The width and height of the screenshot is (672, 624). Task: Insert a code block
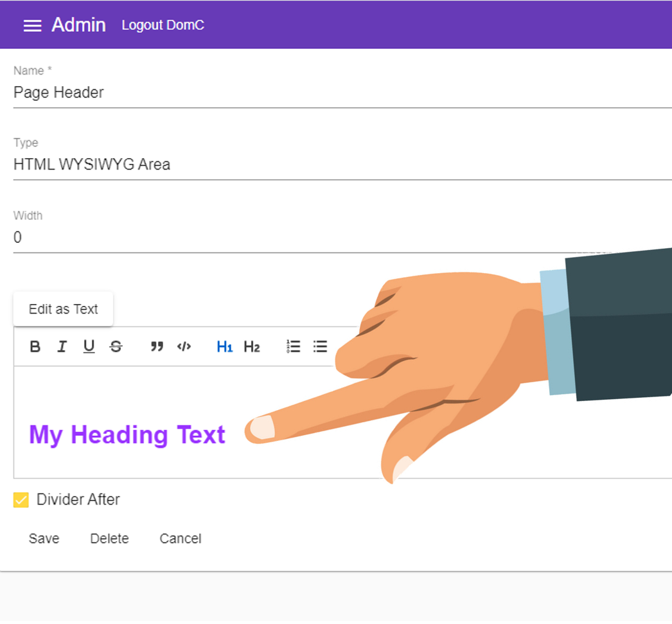click(184, 346)
